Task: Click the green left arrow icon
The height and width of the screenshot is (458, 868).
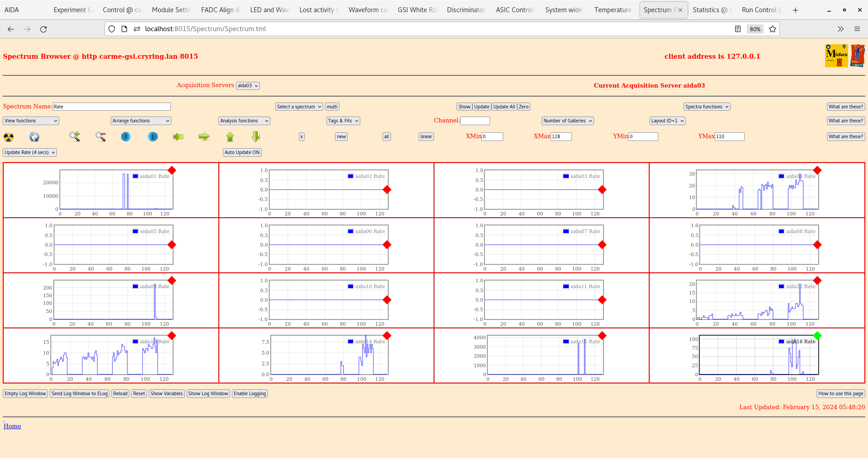Action: coord(178,136)
